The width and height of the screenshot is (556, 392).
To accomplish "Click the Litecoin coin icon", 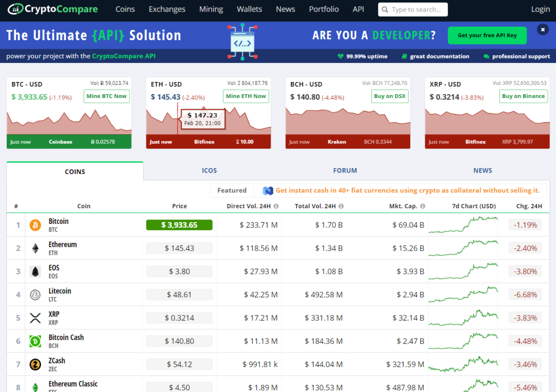I will 35,294.
